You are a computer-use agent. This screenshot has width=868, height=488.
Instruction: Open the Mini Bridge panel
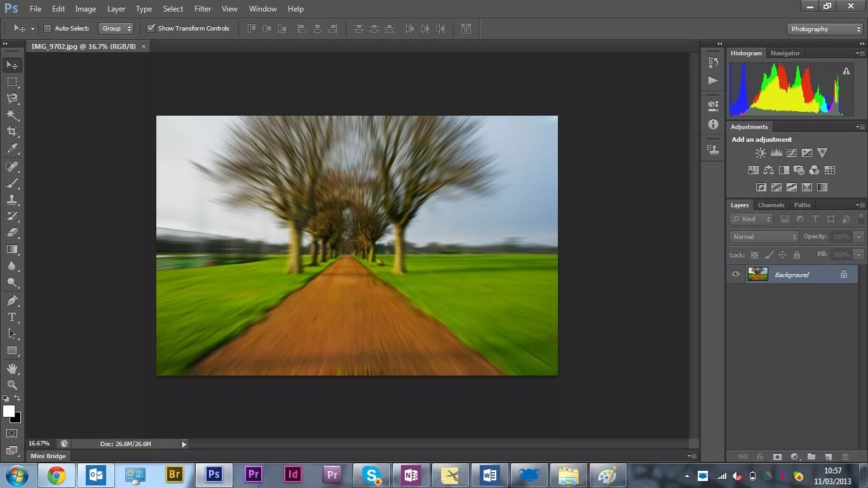48,456
